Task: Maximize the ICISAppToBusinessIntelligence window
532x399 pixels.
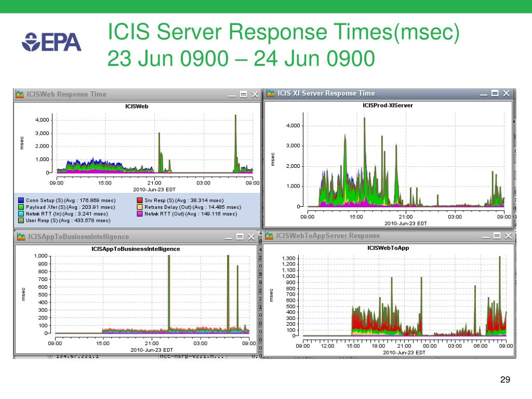Action: pos(240,236)
